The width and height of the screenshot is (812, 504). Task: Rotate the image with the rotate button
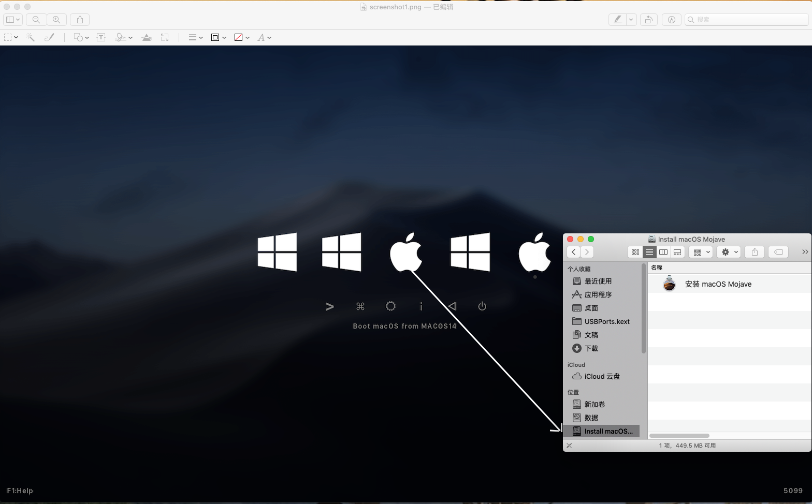coord(648,20)
